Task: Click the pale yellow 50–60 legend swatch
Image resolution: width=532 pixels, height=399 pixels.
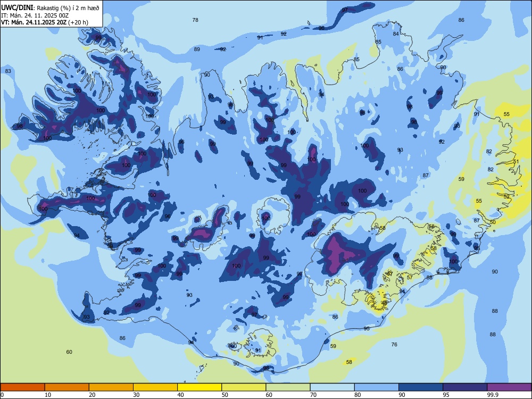Action: pyautogui.click(x=244, y=387)
